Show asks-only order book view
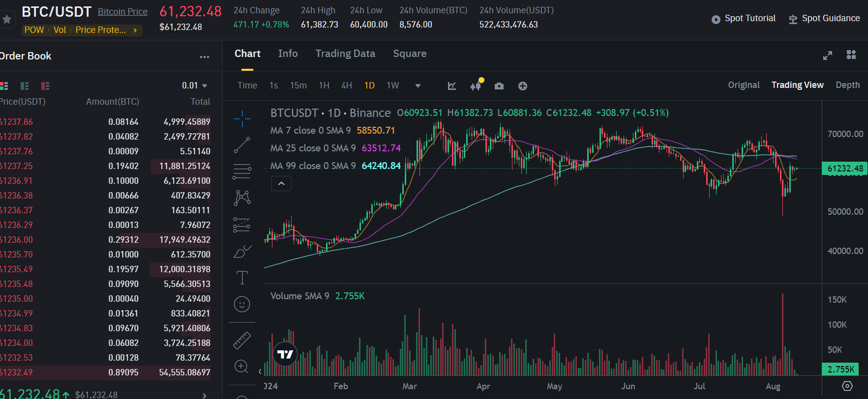Image resolution: width=868 pixels, height=399 pixels. tap(45, 86)
